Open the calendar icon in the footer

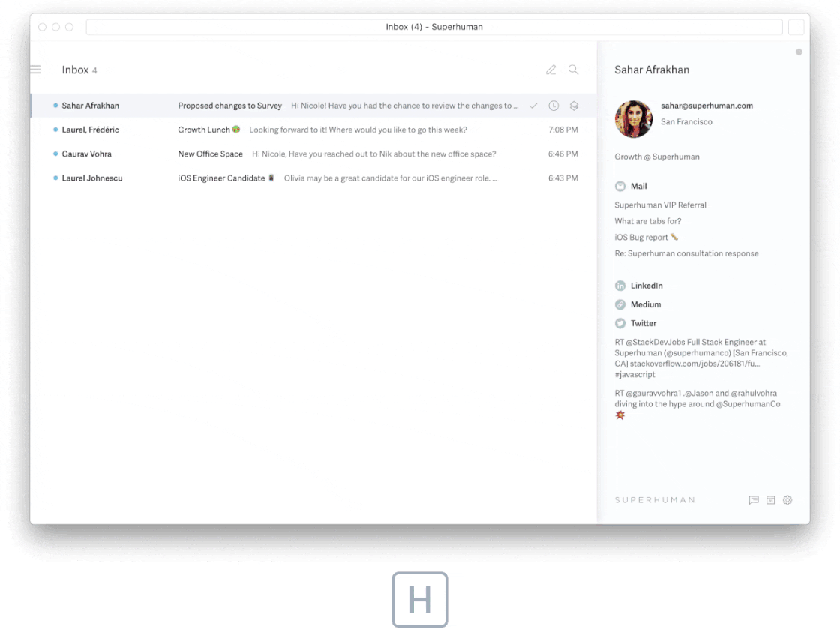coord(770,500)
